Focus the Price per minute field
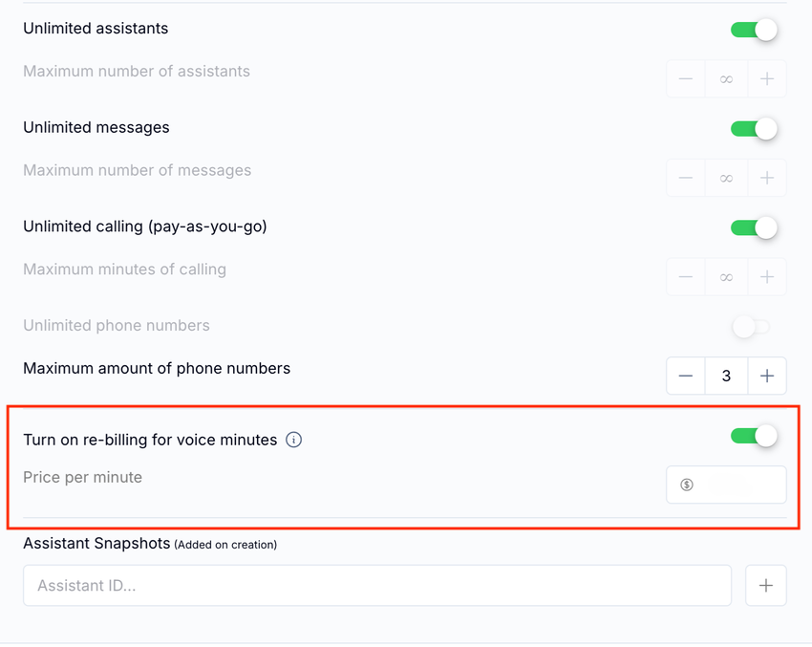 (x=737, y=485)
